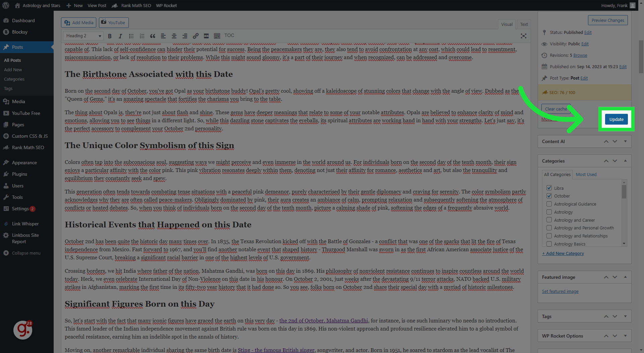Open the Grammarly floating widget
Viewport: 644px width, 353px height.
pyautogui.click(x=23, y=330)
